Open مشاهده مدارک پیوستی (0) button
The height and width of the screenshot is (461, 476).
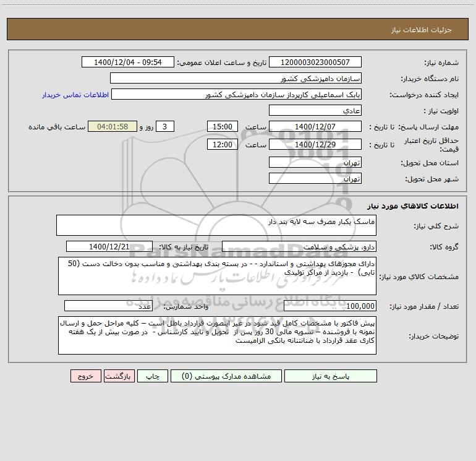pos(226,376)
